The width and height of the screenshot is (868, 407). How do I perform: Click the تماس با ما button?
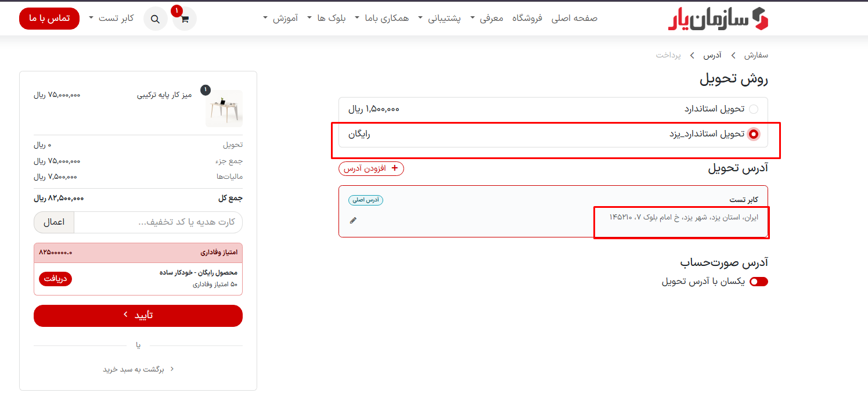pyautogui.click(x=49, y=18)
